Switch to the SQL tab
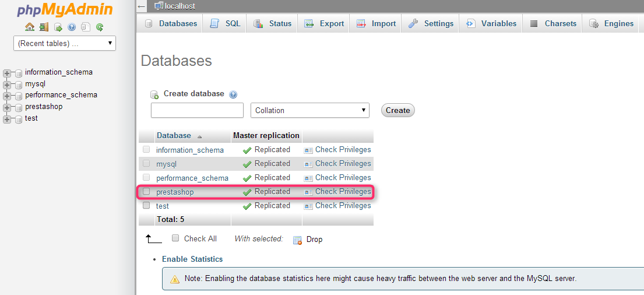The height and width of the screenshot is (295, 644). click(224, 23)
